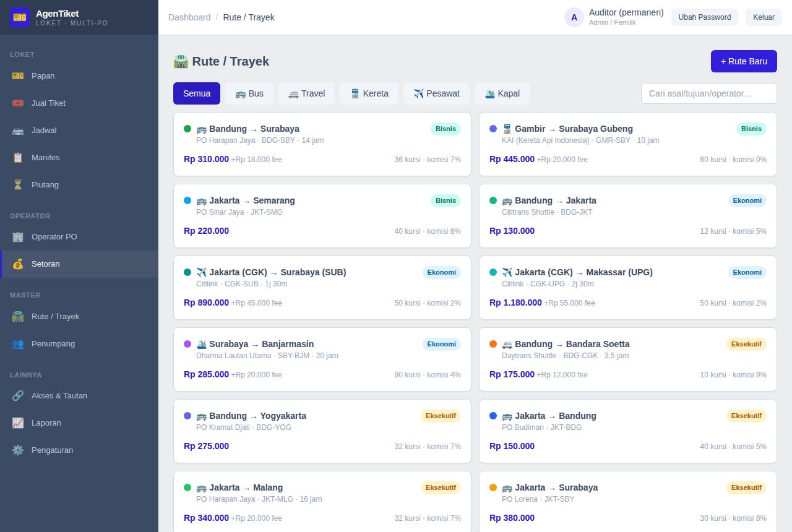Screen dimensions: 792x532
Task: Click the price Rp 220.000
Action: click(x=206, y=231)
